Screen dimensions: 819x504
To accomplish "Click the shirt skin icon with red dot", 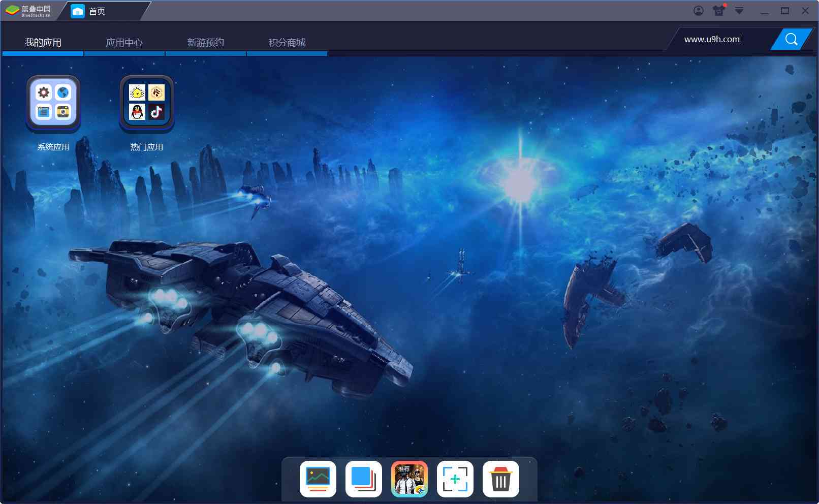I will (x=719, y=10).
